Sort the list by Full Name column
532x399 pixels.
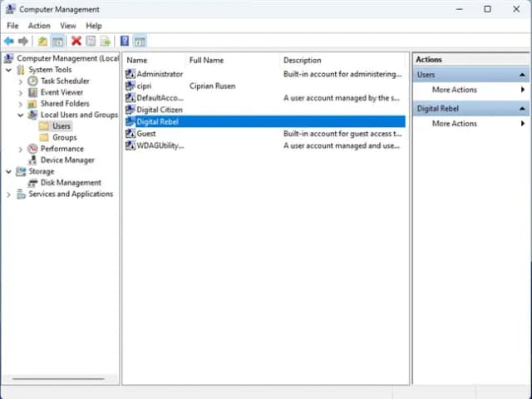tap(206, 60)
